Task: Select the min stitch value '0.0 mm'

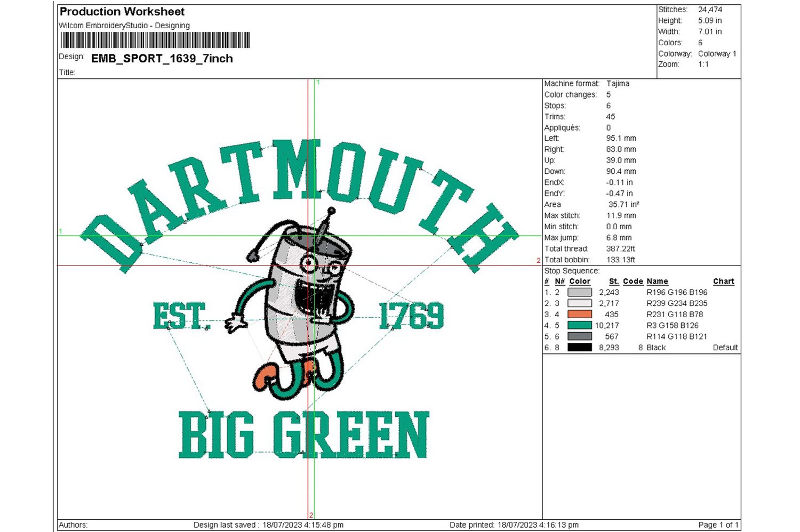Action: 619,227
